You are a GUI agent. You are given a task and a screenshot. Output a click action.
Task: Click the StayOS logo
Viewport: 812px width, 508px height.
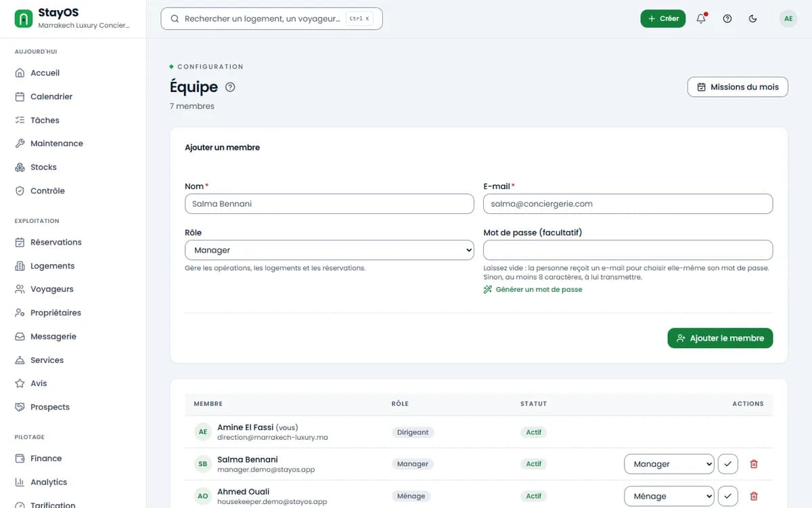(x=24, y=18)
